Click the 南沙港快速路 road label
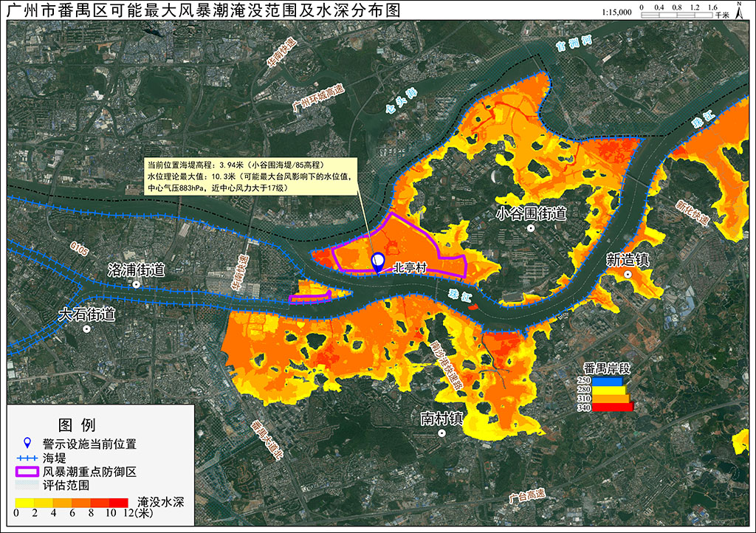The width and height of the screenshot is (756, 533). click(x=447, y=365)
